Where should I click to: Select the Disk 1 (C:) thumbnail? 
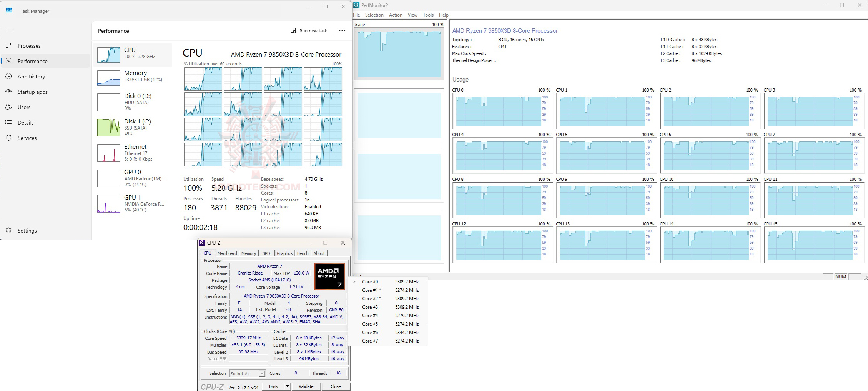[x=109, y=128]
